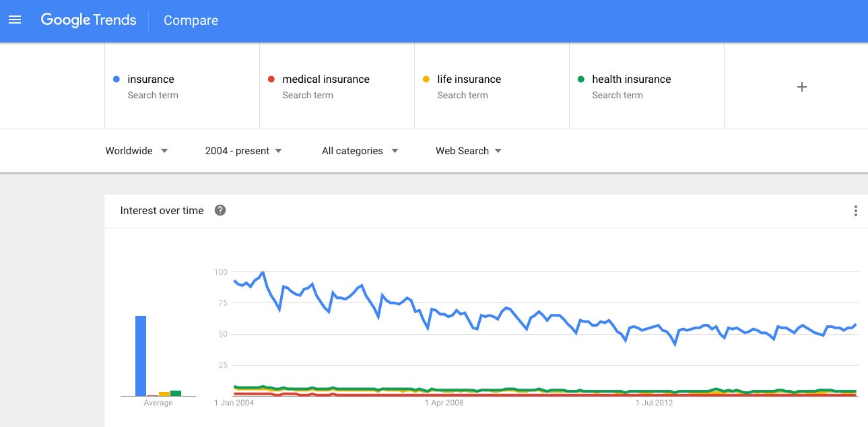The width and height of the screenshot is (868, 427).
Task: Select the Compare header label
Action: pos(191,20)
